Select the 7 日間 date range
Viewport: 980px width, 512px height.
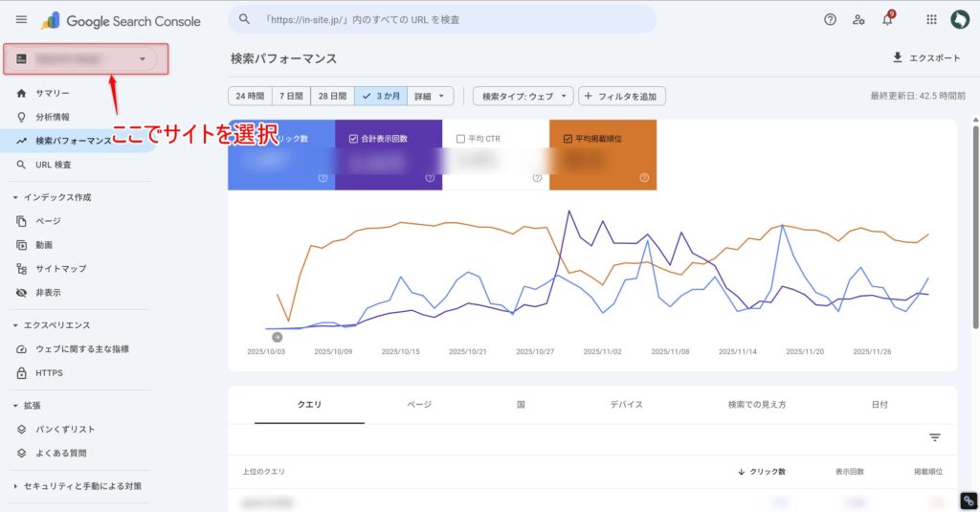pyautogui.click(x=291, y=97)
